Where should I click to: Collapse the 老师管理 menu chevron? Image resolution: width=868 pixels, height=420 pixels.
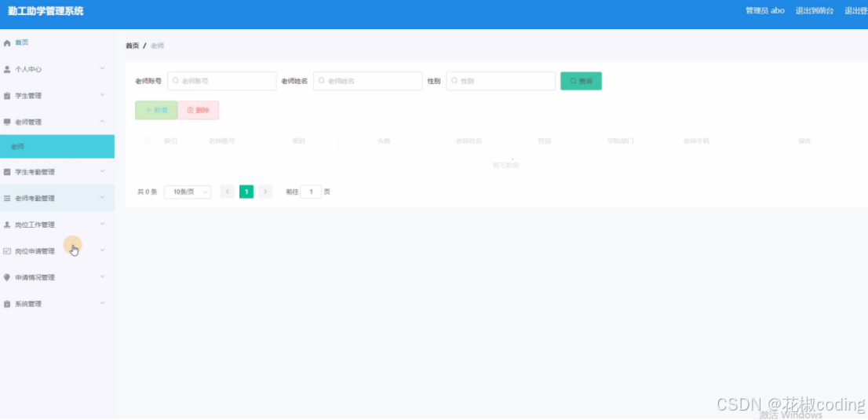tap(102, 122)
